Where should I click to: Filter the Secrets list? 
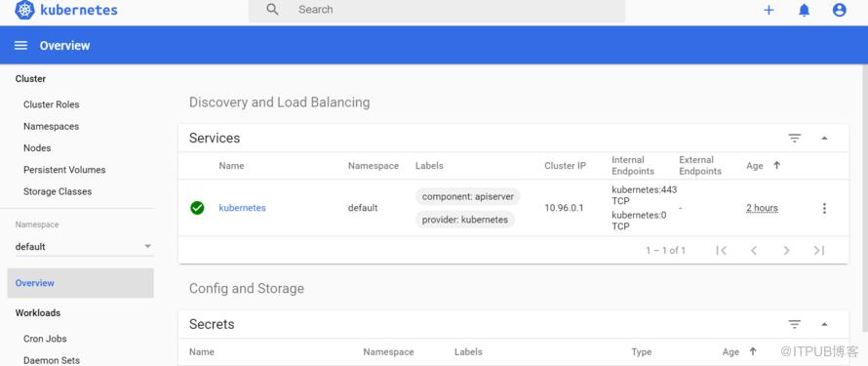pyautogui.click(x=795, y=324)
